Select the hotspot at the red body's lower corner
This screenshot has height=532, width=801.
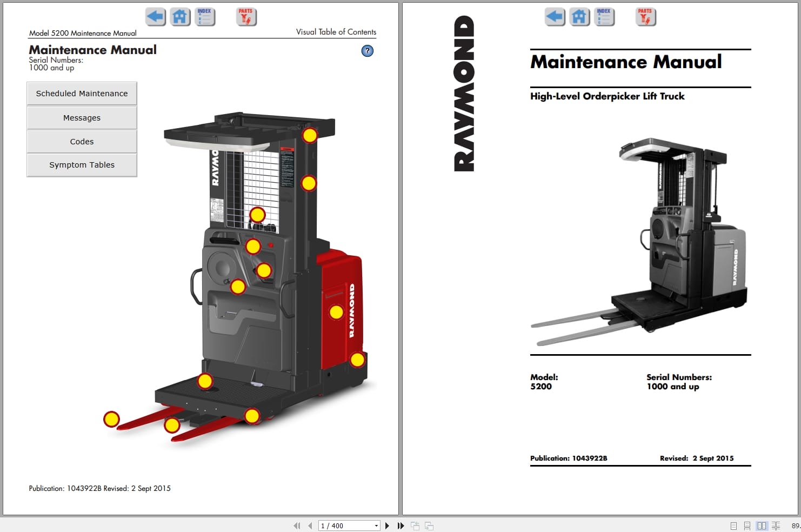357,360
